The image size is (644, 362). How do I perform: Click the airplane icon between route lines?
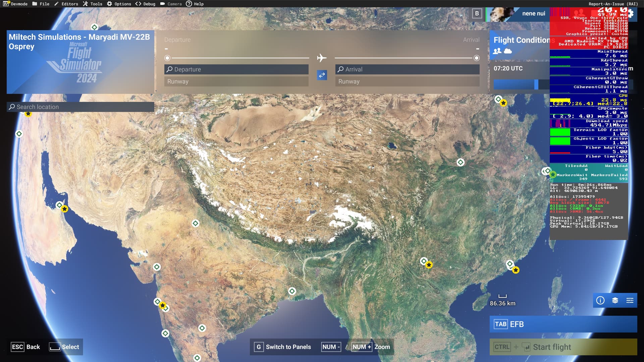pos(322,58)
